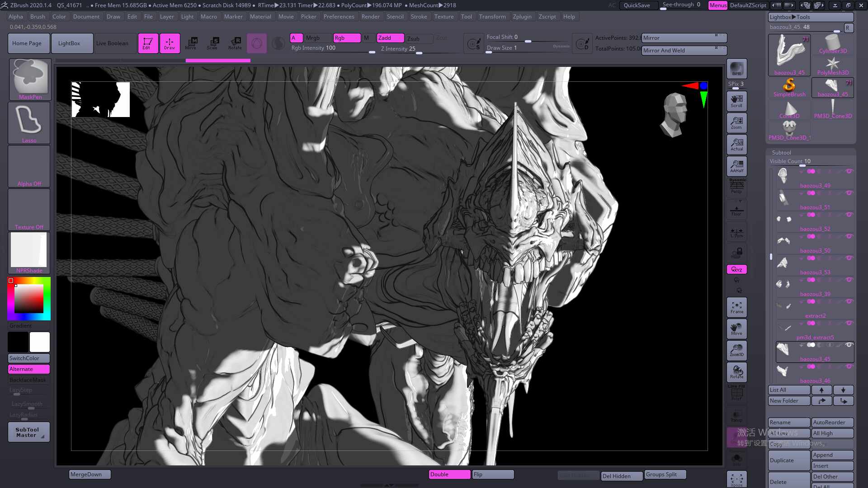This screenshot has height=488, width=868.
Task: Open the Lasso stroke selector
Action: (29, 123)
